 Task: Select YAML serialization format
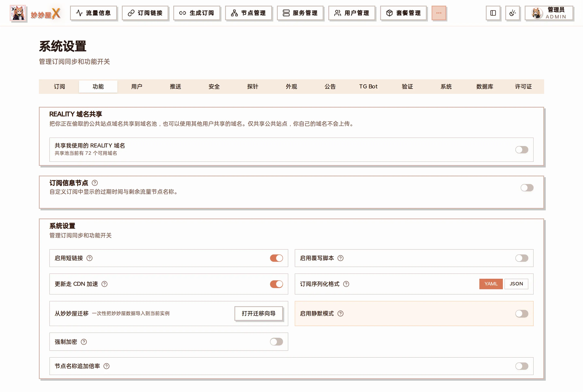coord(491,284)
